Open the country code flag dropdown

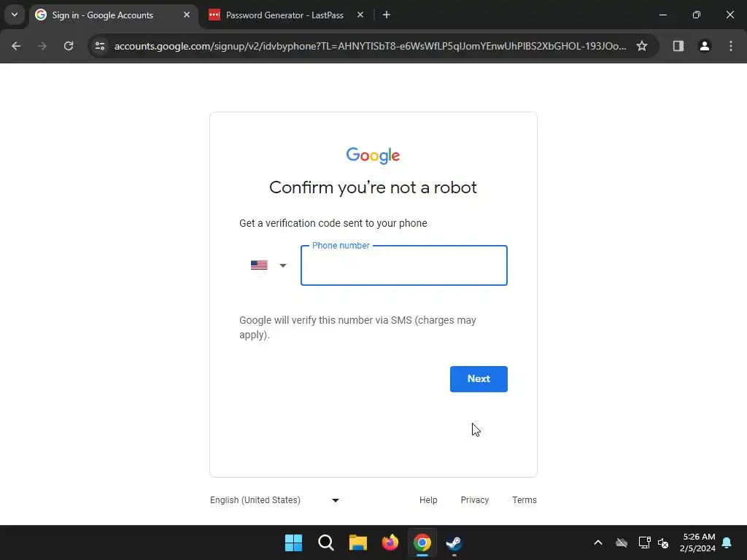[268, 265]
